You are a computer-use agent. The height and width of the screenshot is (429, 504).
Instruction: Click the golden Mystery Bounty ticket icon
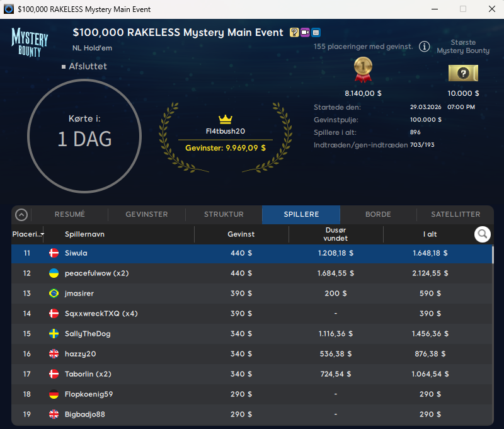click(x=463, y=73)
